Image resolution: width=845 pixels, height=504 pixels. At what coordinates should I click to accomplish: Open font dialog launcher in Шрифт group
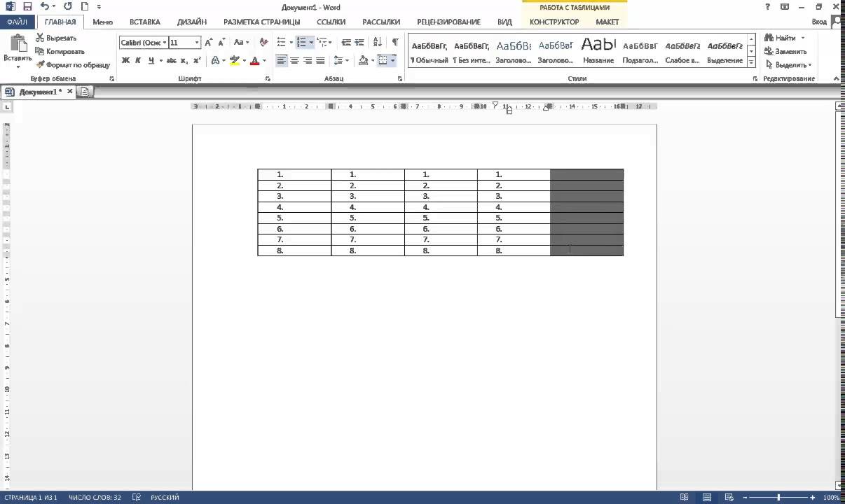pyautogui.click(x=268, y=79)
